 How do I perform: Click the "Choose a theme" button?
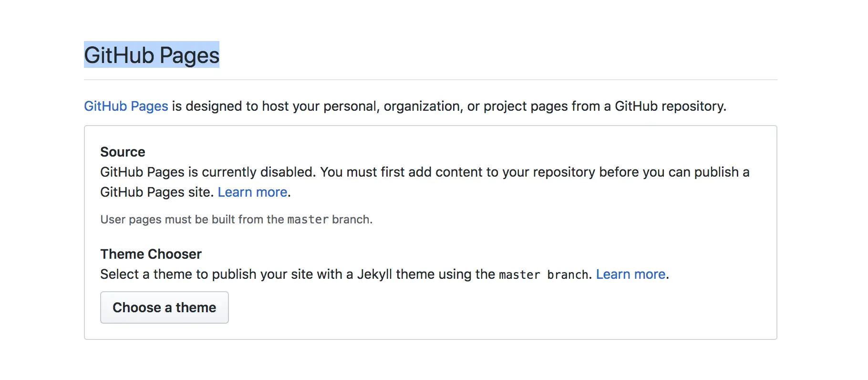coord(164,307)
